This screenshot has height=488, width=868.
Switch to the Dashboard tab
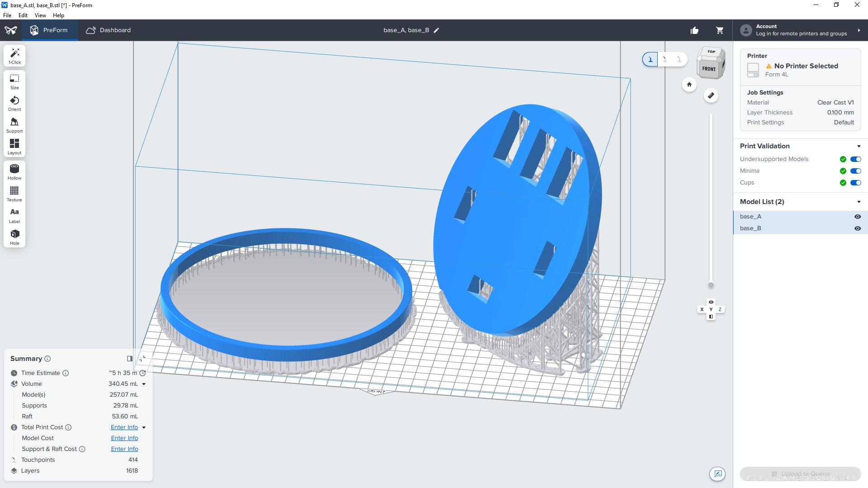pos(109,30)
